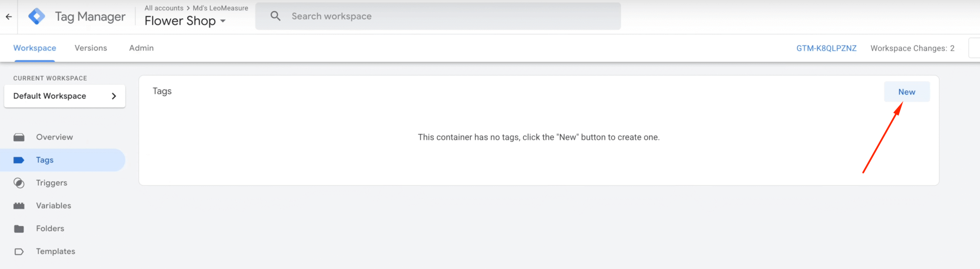Viewport: 980px width, 269px height.
Task: Click the Templates sidebar icon
Action: pyautogui.click(x=19, y=252)
